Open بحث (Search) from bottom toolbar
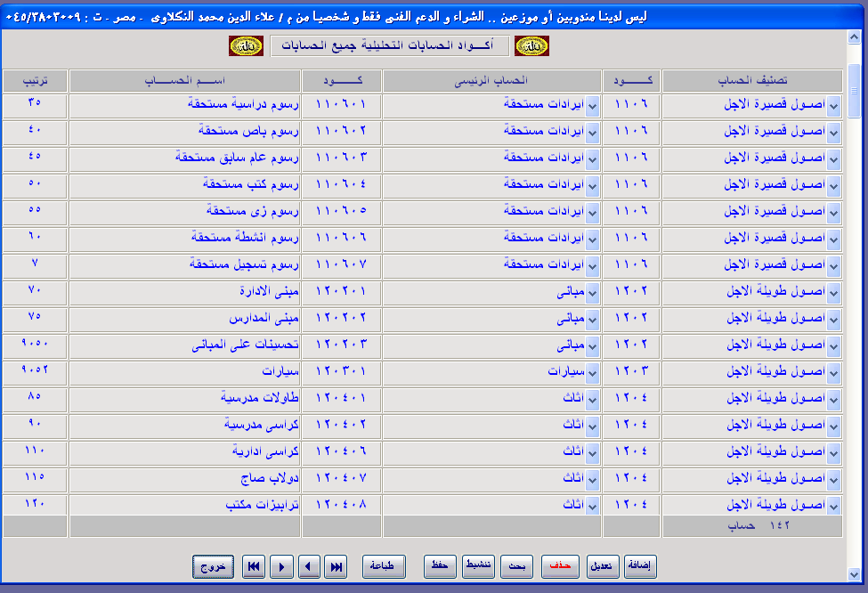This screenshot has width=868, height=593. pos(516,566)
